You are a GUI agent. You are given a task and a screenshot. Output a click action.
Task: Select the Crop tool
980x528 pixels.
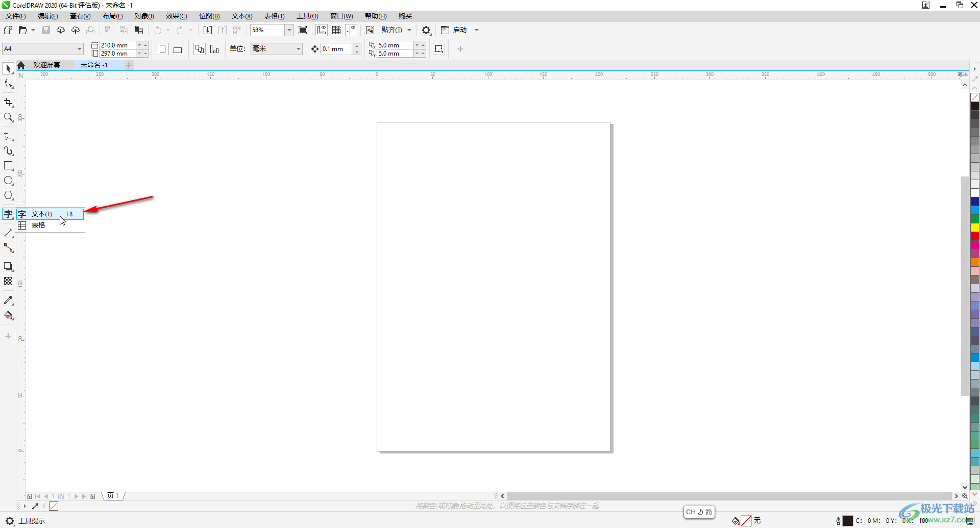tap(8, 103)
